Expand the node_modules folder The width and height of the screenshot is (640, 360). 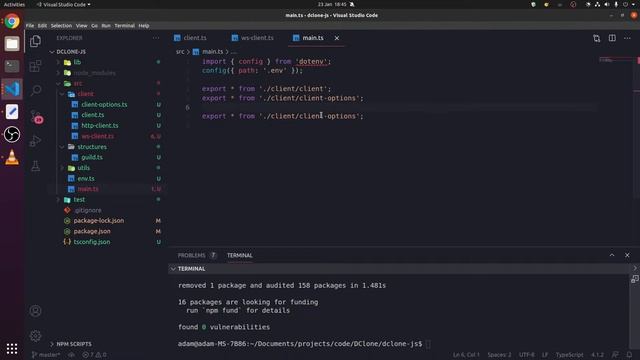tap(58, 73)
